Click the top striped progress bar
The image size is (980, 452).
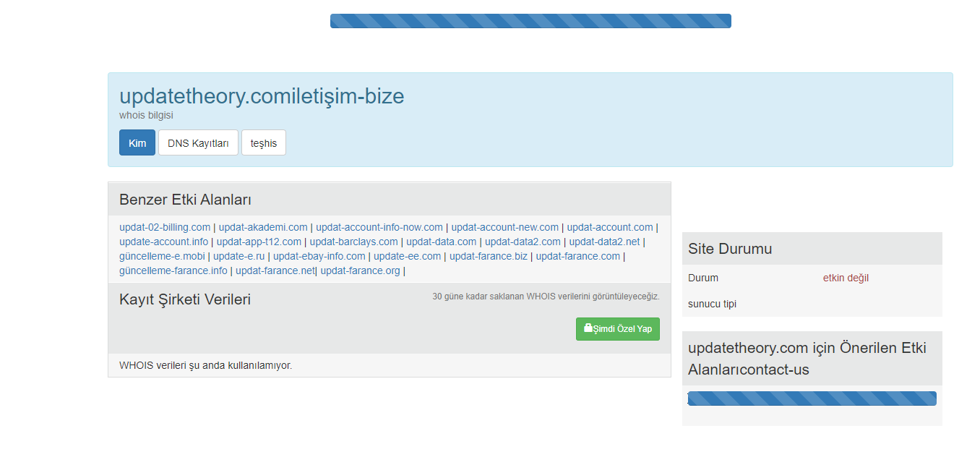point(530,21)
